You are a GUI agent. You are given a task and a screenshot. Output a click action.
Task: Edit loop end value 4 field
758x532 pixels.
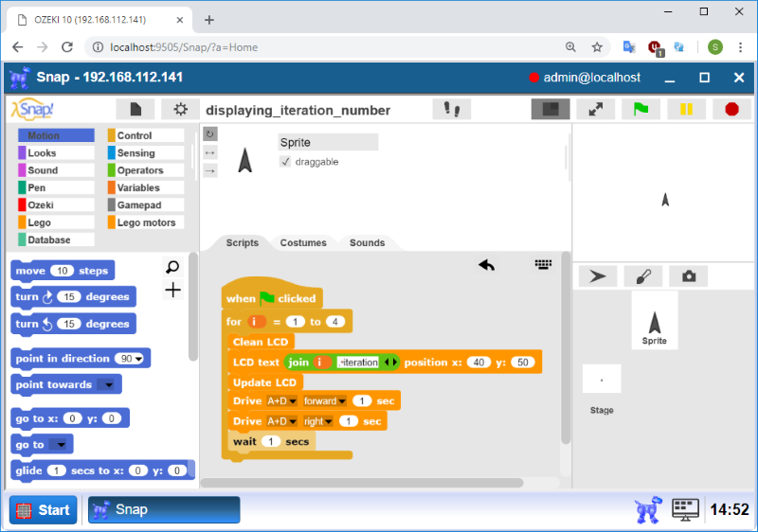pyautogui.click(x=335, y=322)
